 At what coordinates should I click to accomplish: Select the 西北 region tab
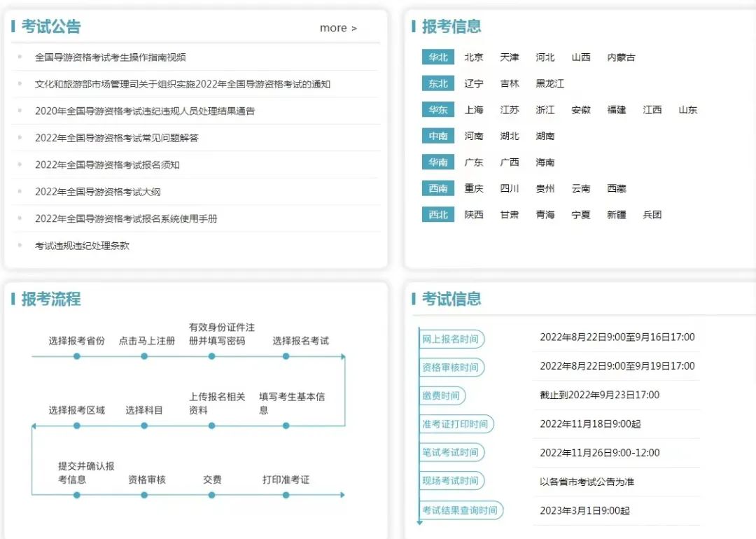[x=437, y=215]
